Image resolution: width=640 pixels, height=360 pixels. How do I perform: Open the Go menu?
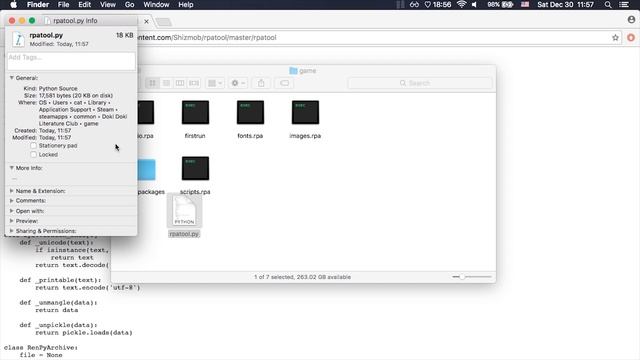[129, 4]
